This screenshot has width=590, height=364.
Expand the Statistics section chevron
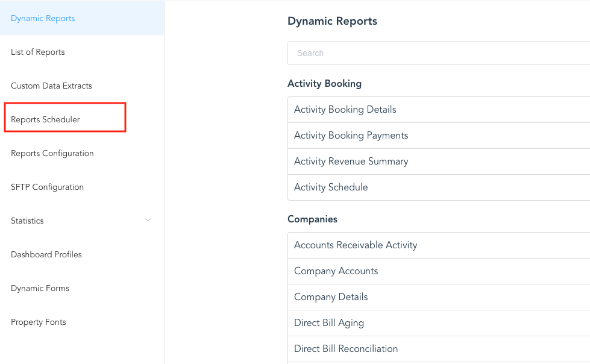coord(148,221)
